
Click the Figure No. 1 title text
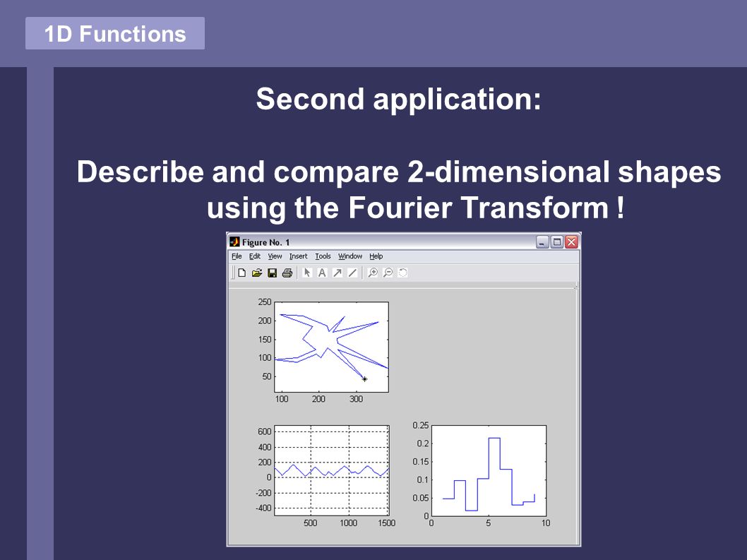point(266,242)
